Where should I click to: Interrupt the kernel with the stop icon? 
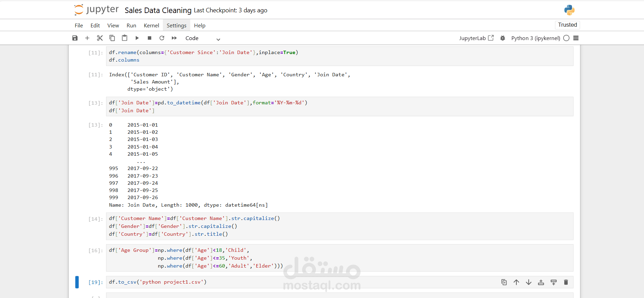(x=150, y=38)
